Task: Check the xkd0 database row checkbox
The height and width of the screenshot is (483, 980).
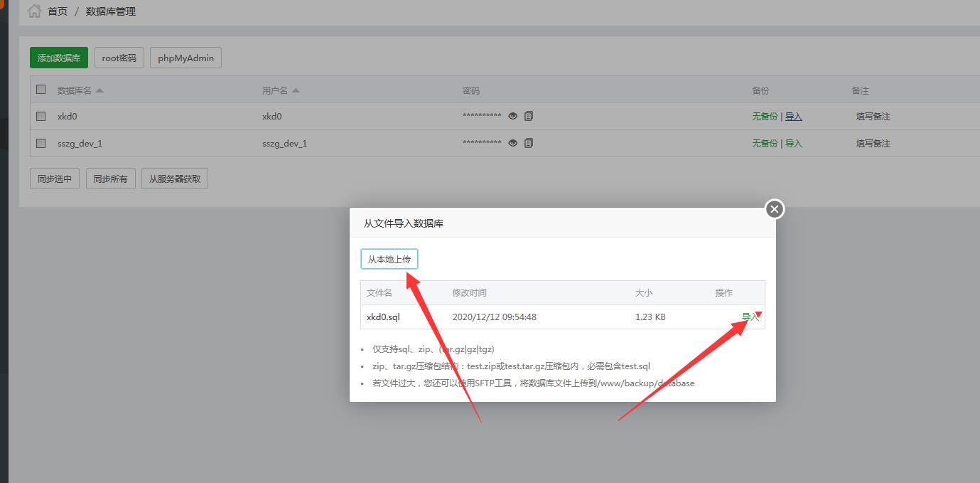Action: (41, 116)
